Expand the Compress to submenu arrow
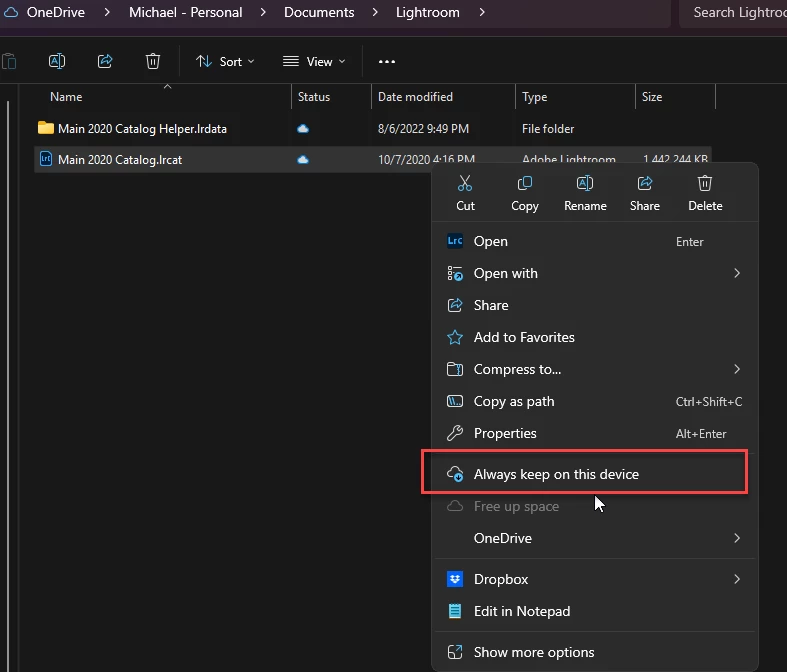This screenshot has width=787, height=672. (737, 369)
